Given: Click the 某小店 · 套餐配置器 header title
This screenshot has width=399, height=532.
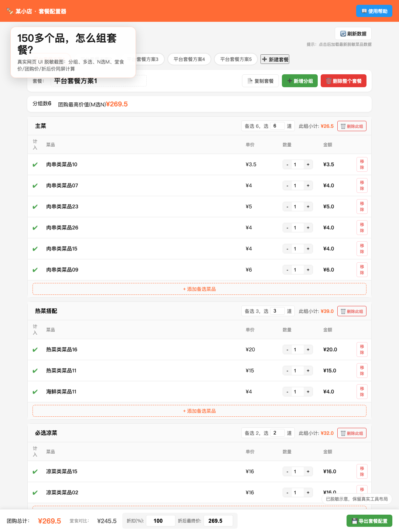Looking at the screenshot, I should (37, 11).
